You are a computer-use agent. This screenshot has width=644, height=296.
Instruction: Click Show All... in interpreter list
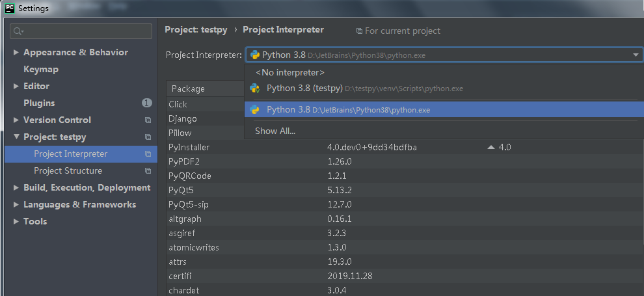tap(275, 131)
